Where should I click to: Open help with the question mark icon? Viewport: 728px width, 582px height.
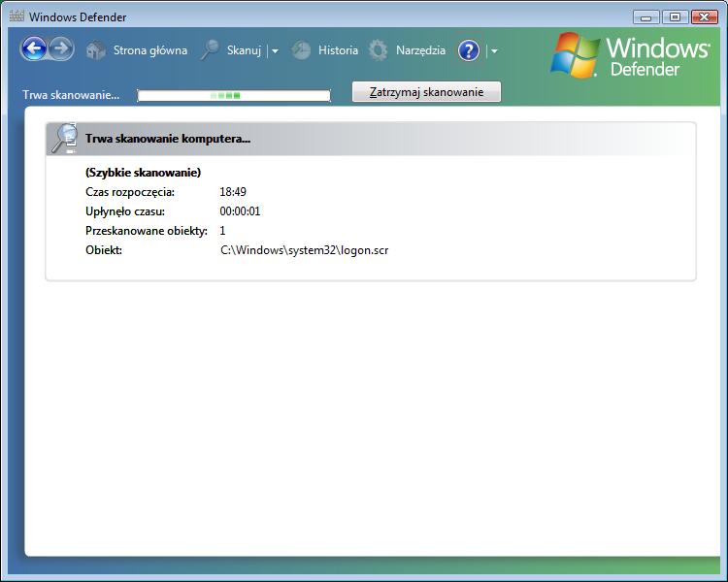click(x=469, y=50)
